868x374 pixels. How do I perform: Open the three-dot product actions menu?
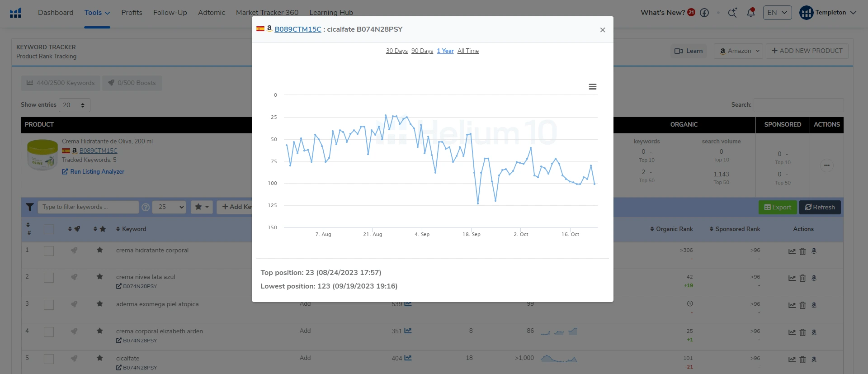coord(826,166)
